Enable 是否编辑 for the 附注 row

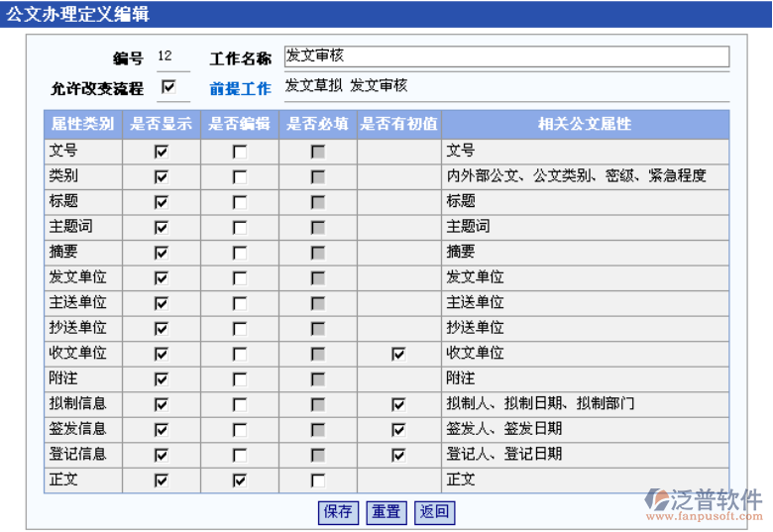240,379
